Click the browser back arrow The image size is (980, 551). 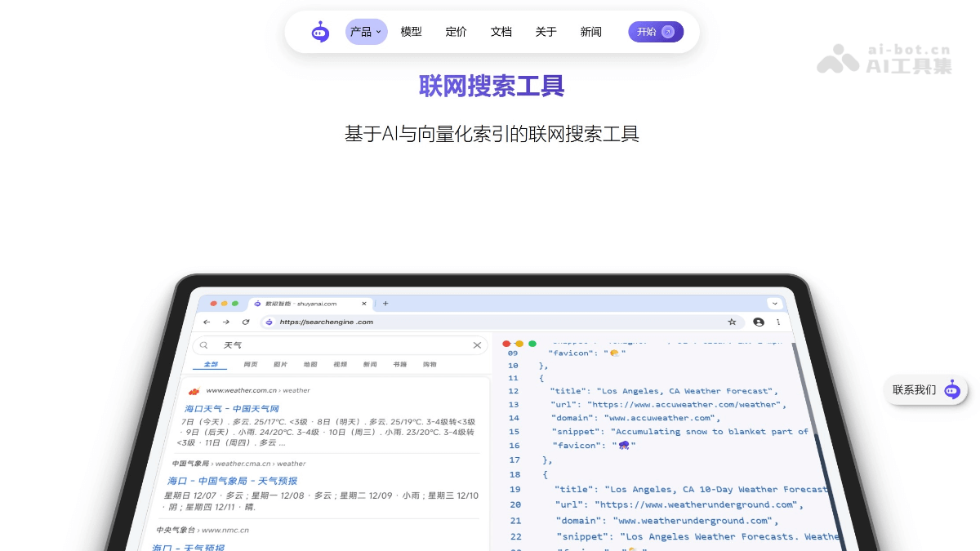coord(206,322)
